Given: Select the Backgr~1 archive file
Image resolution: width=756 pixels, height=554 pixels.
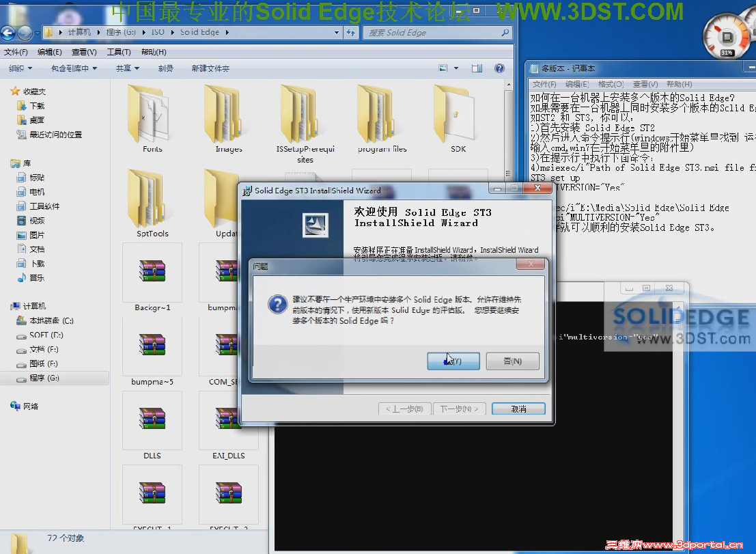Looking at the screenshot, I should pos(152,278).
